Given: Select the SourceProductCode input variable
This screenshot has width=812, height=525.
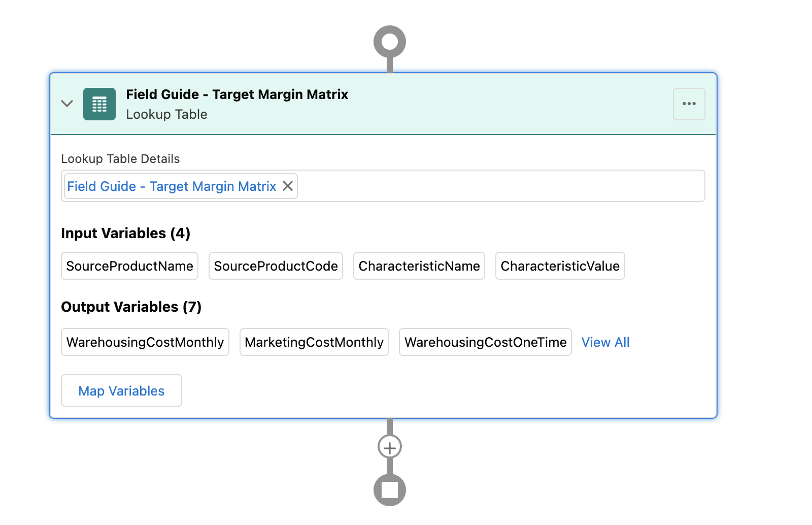Looking at the screenshot, I should (x=276, y=266).
